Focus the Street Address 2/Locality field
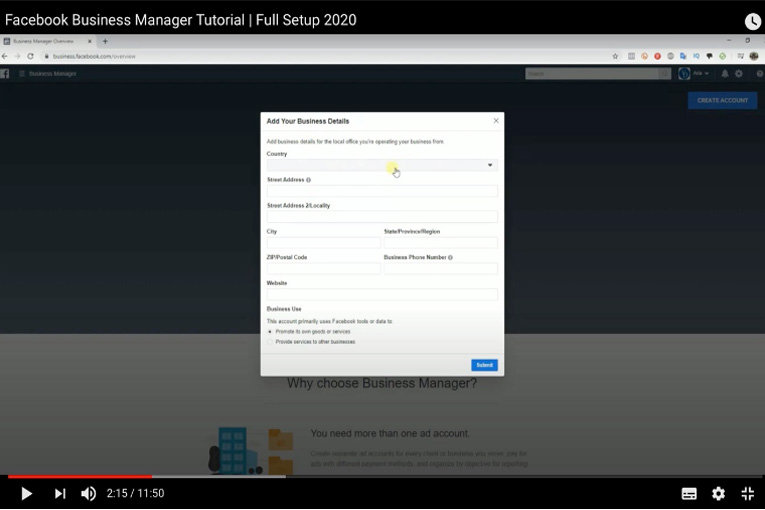The width and height of the screenshot is (765, 510). click(x=382, y=217)
